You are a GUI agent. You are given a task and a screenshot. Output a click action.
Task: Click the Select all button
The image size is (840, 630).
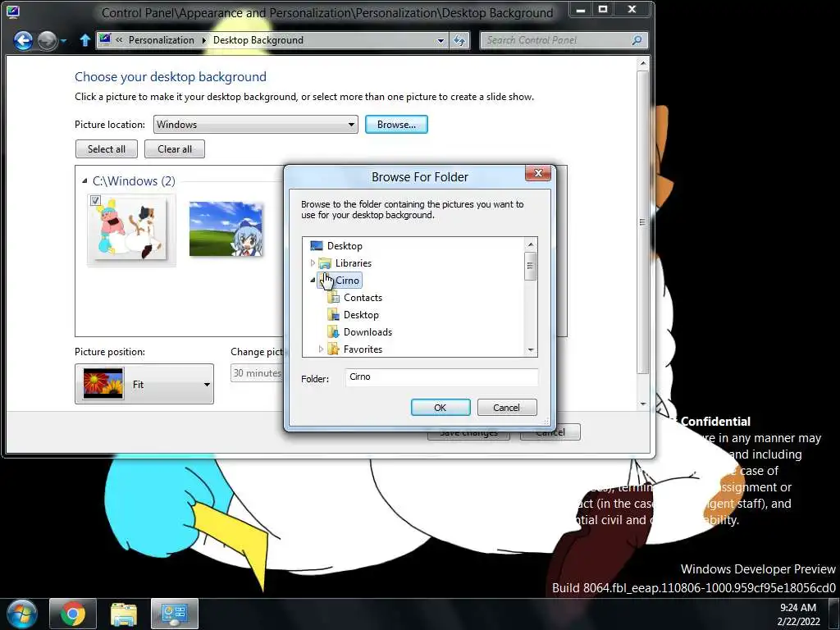(107, 149)
